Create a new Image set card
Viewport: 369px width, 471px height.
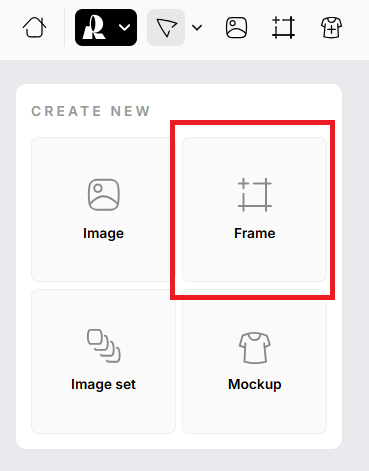(x=103, y=361)
